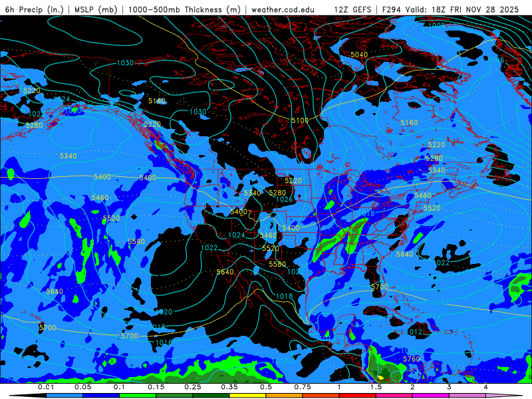Click the dark blue 0.05–0.1 legend swatch
This screenshot has height=399, width=532.
pyautogui.click(x=101, y=396)
